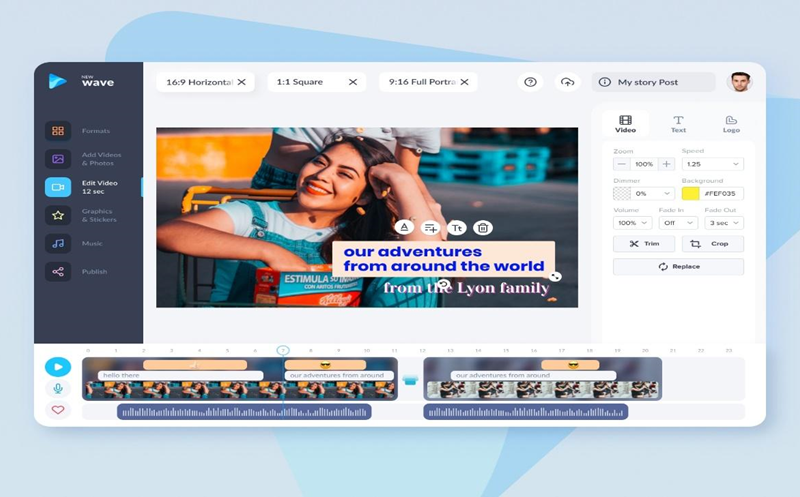Decrease zoom with the minus button
Image resolution: width=800 pixels, height=497 pixels.
pos(621,164)
